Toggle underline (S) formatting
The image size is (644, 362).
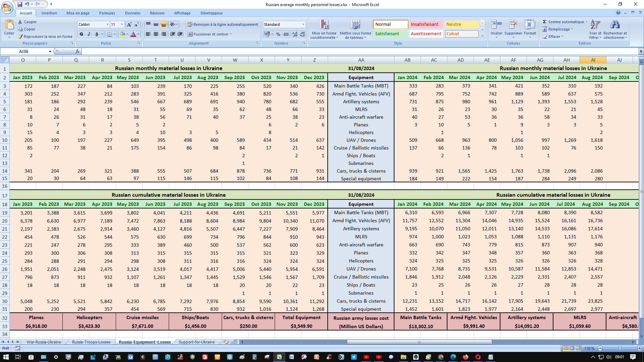click(97, 34)
